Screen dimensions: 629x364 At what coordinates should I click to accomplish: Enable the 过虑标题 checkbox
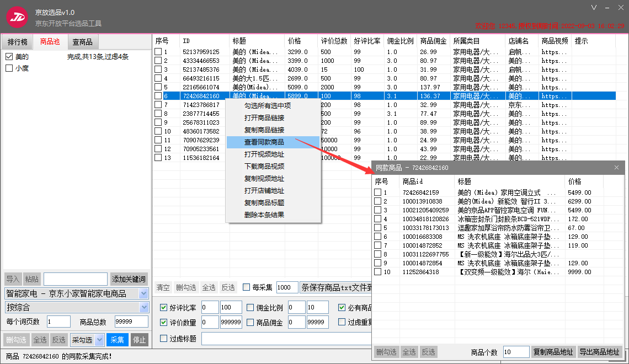(x=163, y=338)
